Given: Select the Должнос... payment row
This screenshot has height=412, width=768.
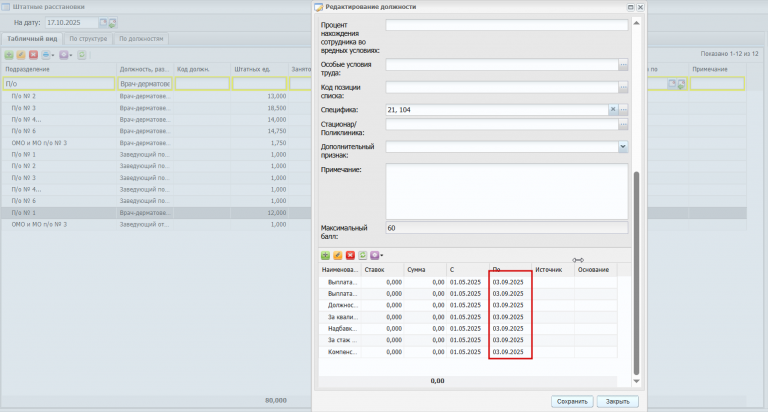Looking at the screenshot, I should click(468, 305).
